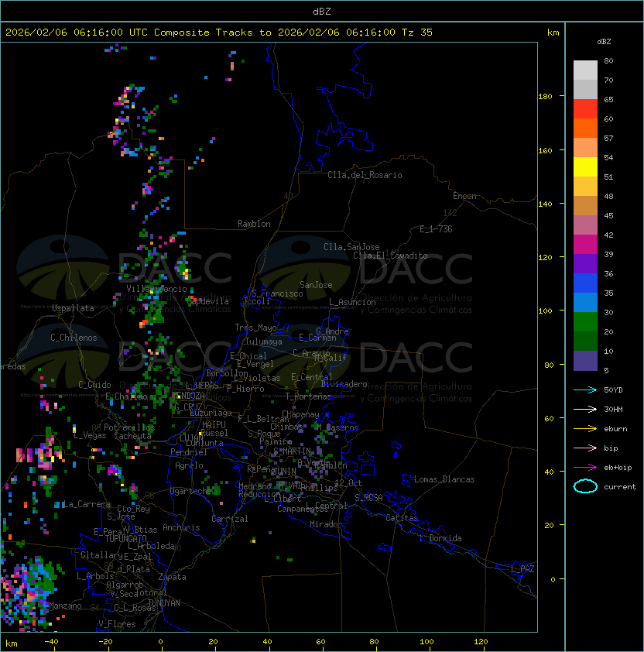
Task: Click the 'dBZ' title at top center
Action: [322, 11]
